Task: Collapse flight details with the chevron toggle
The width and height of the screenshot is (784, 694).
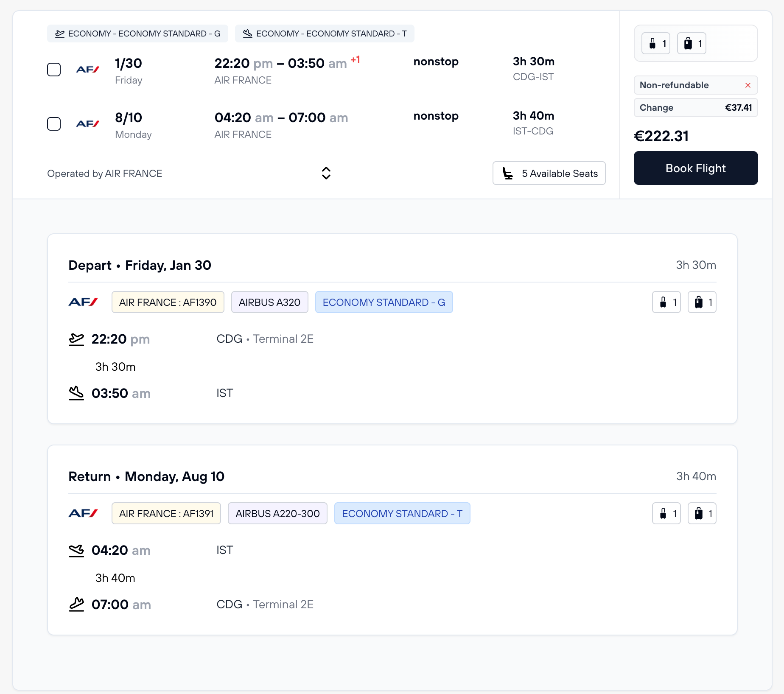Action: coord(326,173)
